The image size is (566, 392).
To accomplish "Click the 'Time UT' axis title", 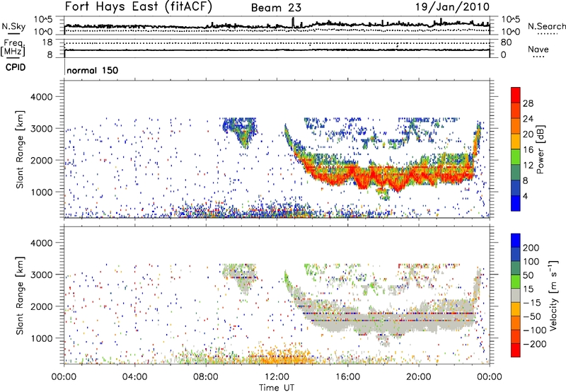I will point(277,388).
